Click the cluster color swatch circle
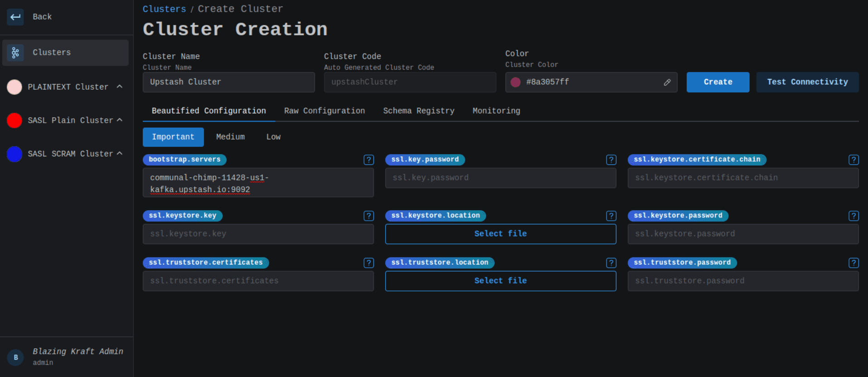This screenshot has width=868, height=377. pos(516,82)
